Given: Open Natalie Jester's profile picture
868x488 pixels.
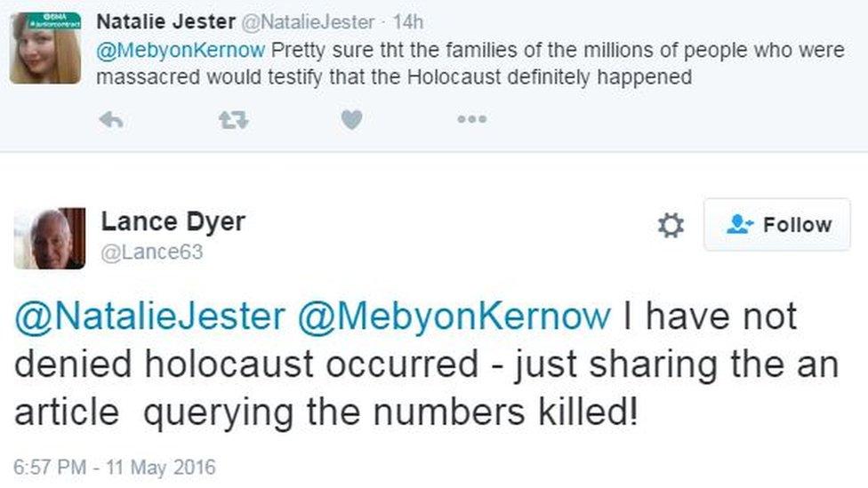Looking at the screenshot, I should coord(45,48).
